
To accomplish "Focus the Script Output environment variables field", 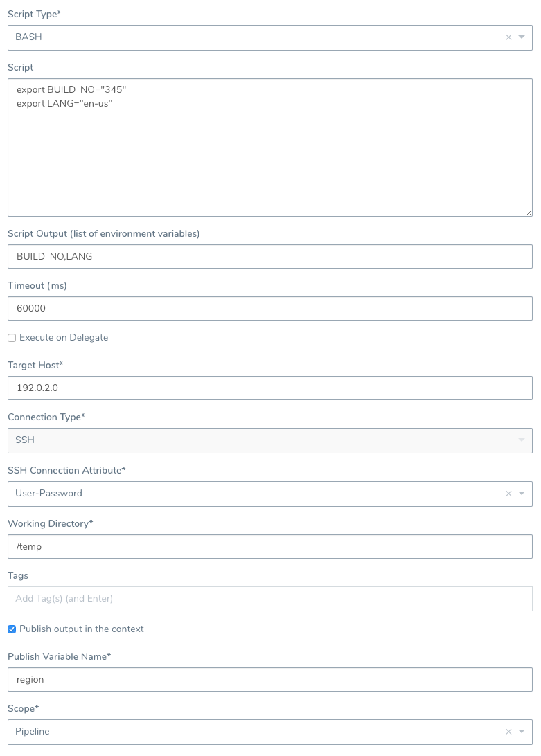I will pos(269,256).
